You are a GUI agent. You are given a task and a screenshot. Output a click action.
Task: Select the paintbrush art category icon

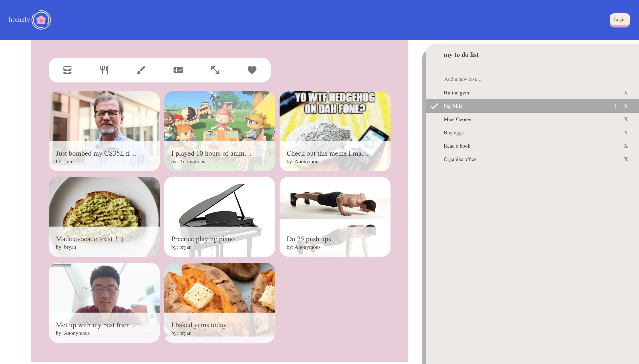coord(141,70)
